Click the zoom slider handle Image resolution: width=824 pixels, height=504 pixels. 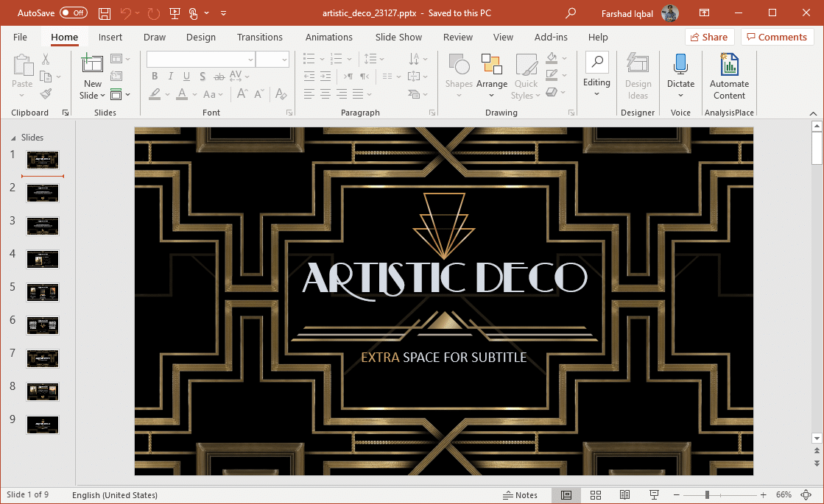point(707,495)
